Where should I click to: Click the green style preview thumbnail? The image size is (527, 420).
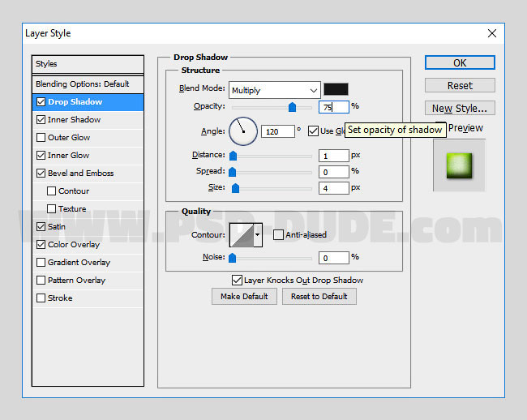pos(459,165)
